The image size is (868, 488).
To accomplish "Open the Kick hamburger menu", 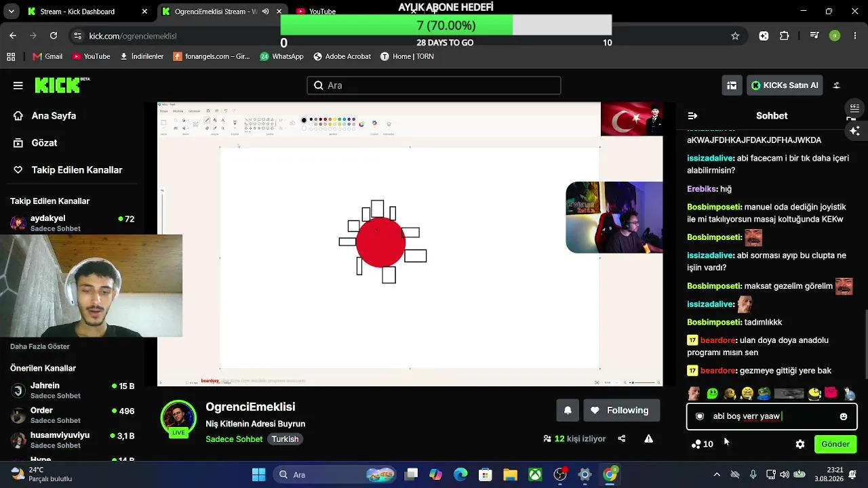I will tap(18, 85).
